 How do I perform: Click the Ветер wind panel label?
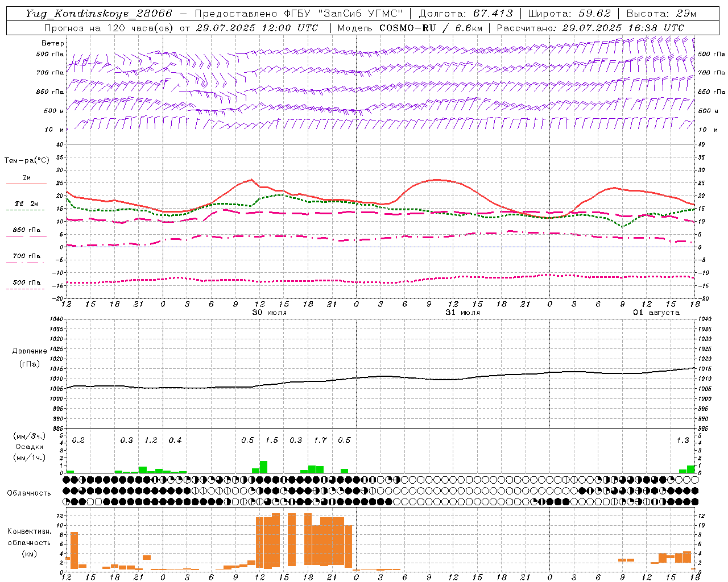(x=53, y=43)
